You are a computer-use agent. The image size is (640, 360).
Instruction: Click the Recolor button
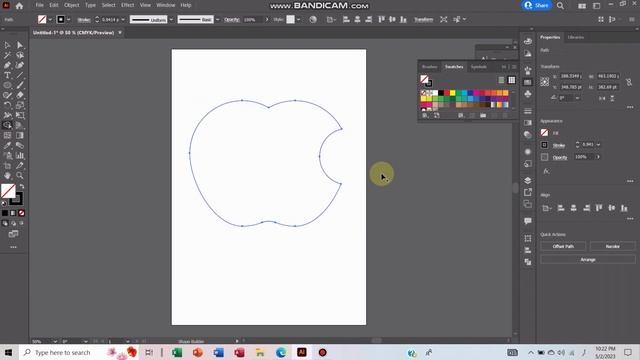[612, 247]
